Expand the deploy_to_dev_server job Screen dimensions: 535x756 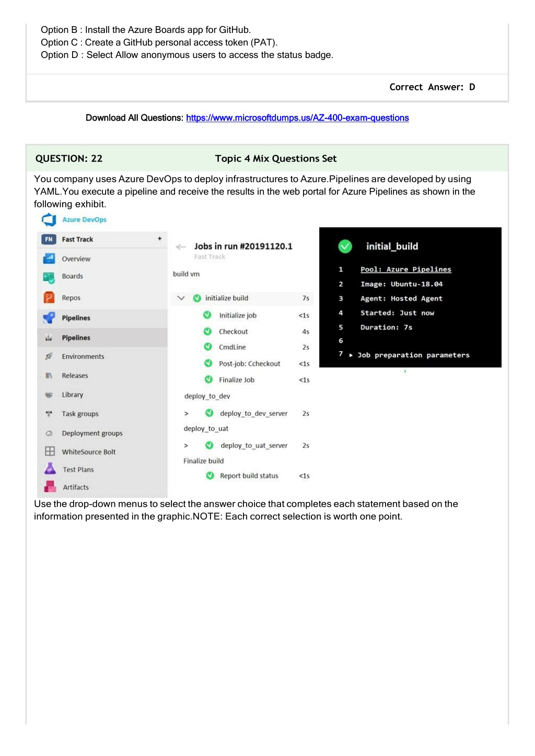tap(186, 413)
